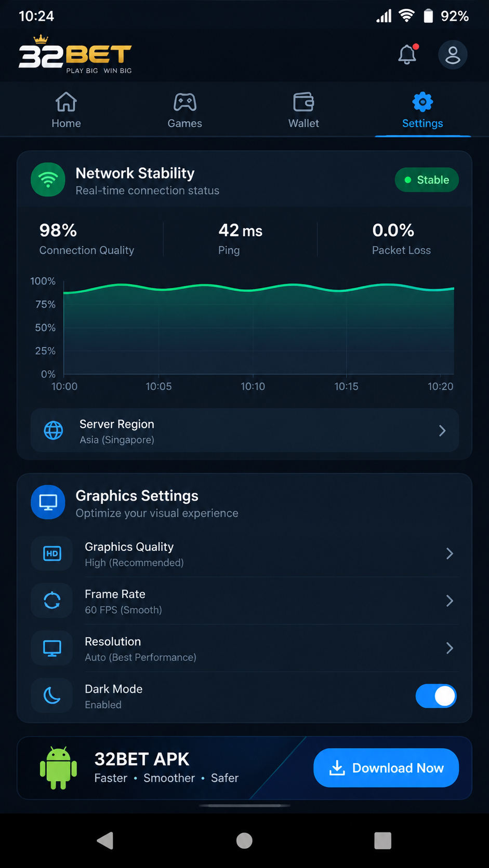The image size is (489, 868).
Task: Go to the Wallet tab
Action: (x=303, y=110)
